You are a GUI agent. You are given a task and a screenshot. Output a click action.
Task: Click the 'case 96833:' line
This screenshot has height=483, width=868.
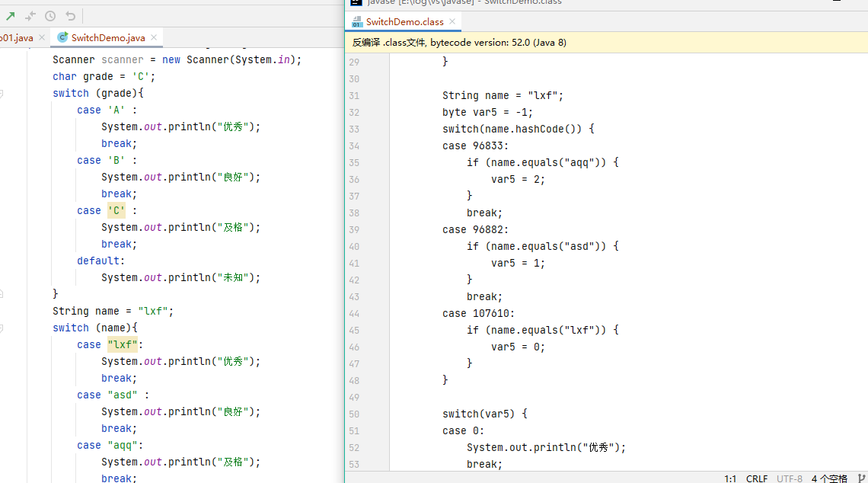476,146
